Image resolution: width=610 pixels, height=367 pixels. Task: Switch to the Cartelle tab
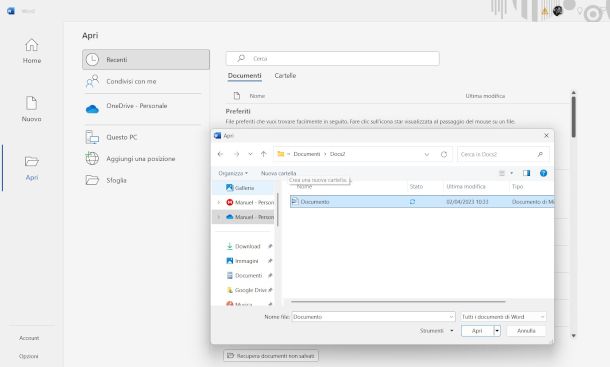(x=285, y=76)
